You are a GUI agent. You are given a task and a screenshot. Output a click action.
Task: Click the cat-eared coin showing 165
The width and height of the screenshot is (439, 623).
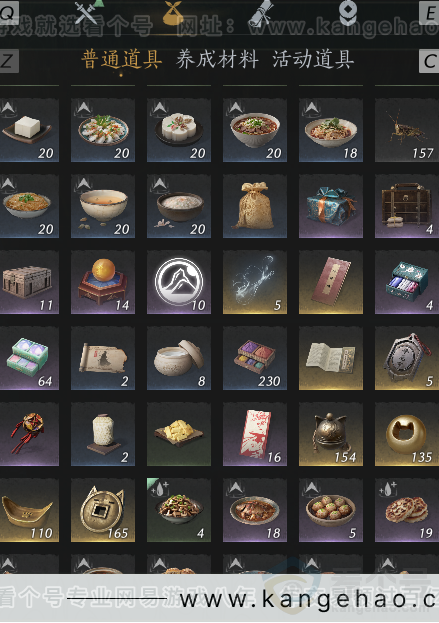click(103, 510)
